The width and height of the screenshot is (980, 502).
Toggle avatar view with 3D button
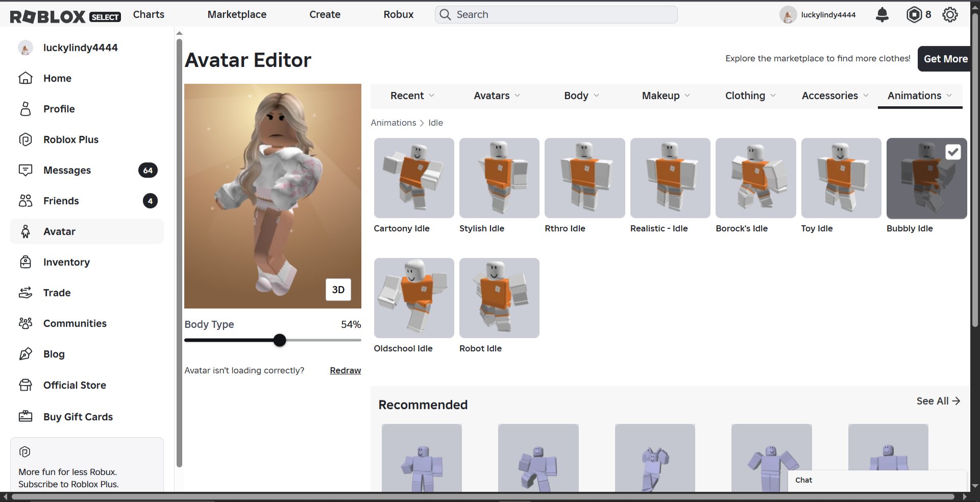(338, 290)
